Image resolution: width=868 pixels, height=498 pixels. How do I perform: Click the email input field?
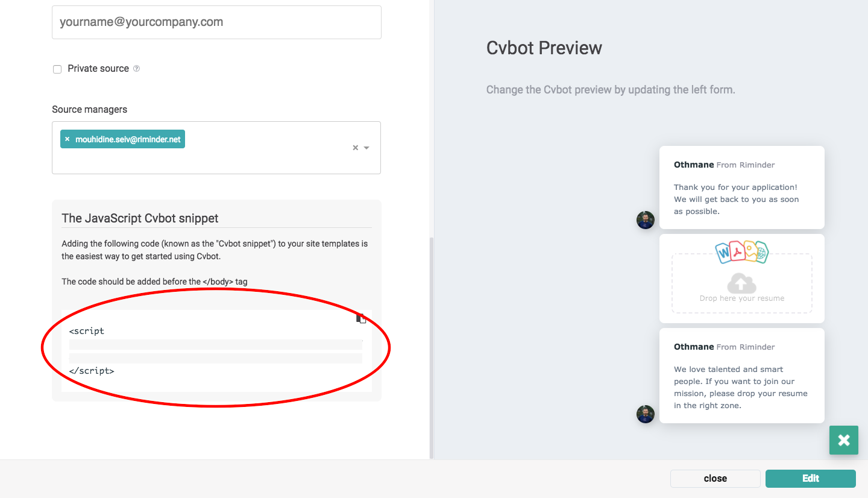pos(216,22)
